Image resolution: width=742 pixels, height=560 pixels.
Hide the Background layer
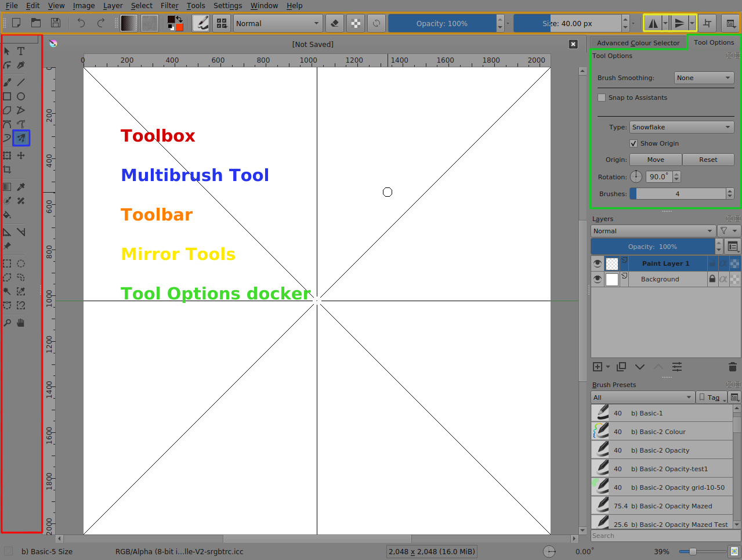pyautogui.click(x=598, y=279)
